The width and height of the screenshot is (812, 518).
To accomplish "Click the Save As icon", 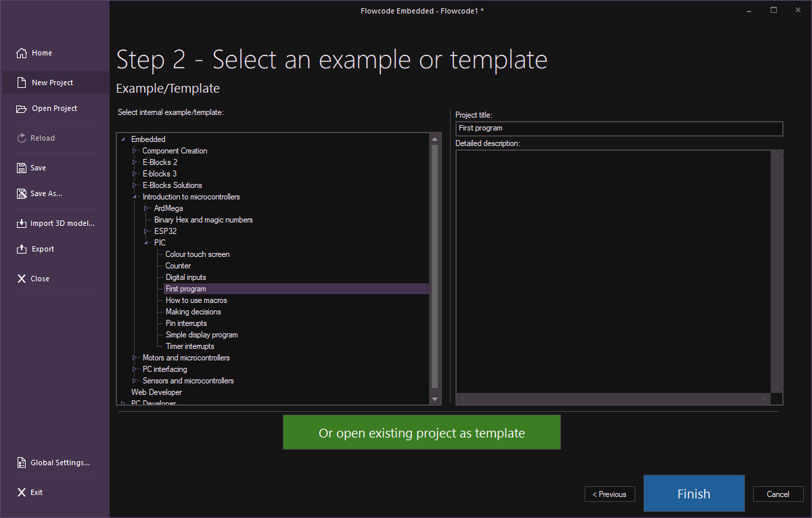I will pos(22,194).
